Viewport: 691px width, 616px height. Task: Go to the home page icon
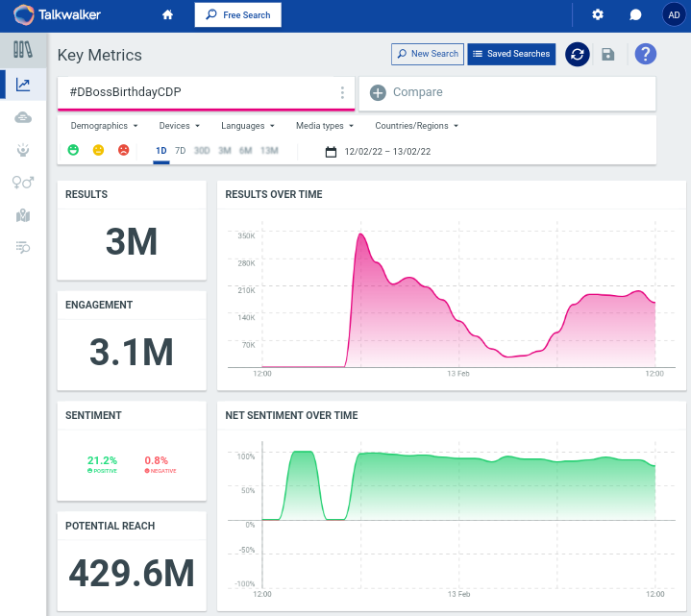pyautogui.click(x=167, y=15)
